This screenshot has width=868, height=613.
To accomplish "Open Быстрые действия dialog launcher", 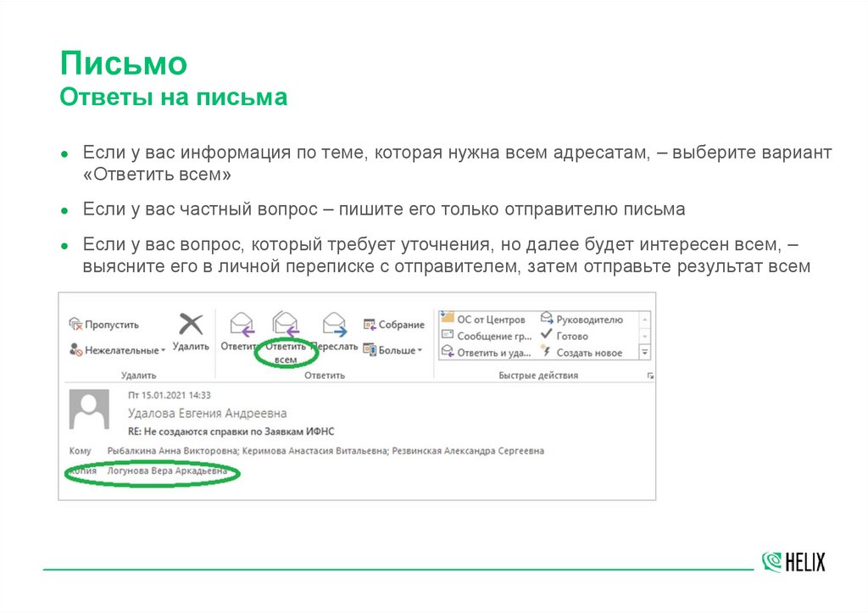I will click(650, 376).
